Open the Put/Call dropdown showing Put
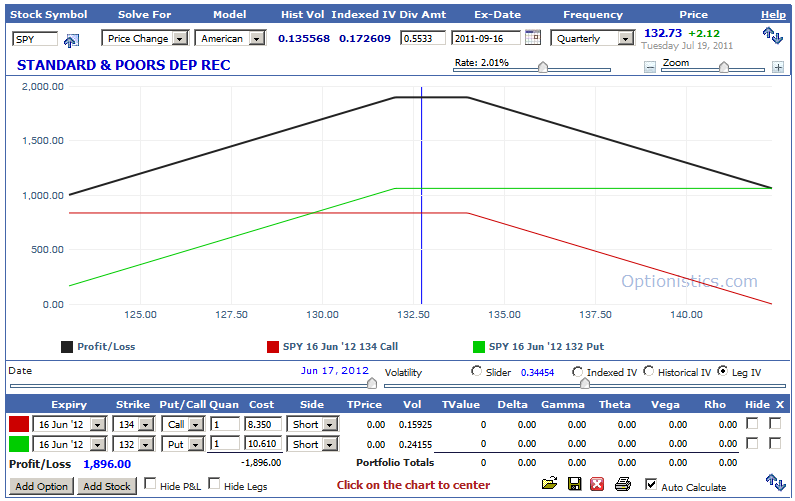This screenshot has width=795, height=501. (183, 444)
